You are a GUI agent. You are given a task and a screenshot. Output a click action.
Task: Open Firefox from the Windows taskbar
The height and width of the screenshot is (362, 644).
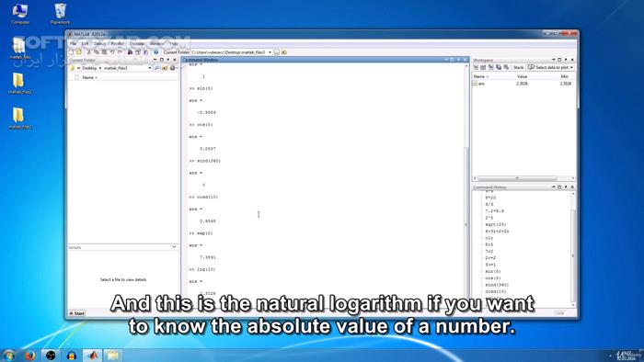click(29, 356)
